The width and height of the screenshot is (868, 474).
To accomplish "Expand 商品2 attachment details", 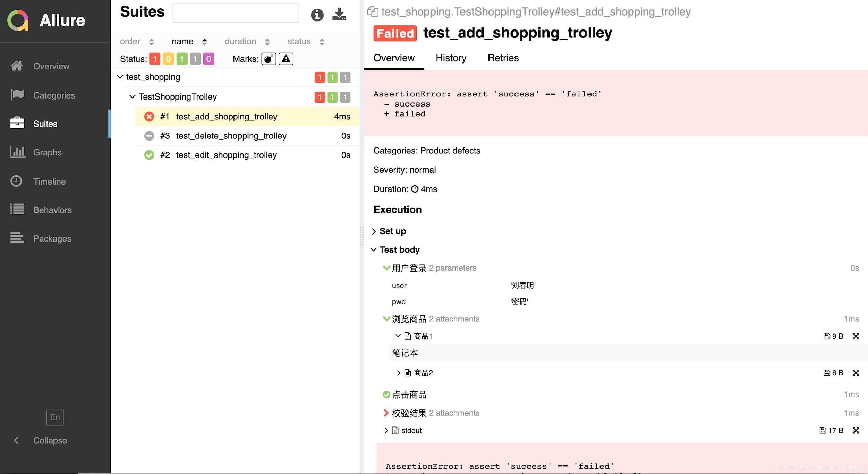I will (x=396, y=372).
